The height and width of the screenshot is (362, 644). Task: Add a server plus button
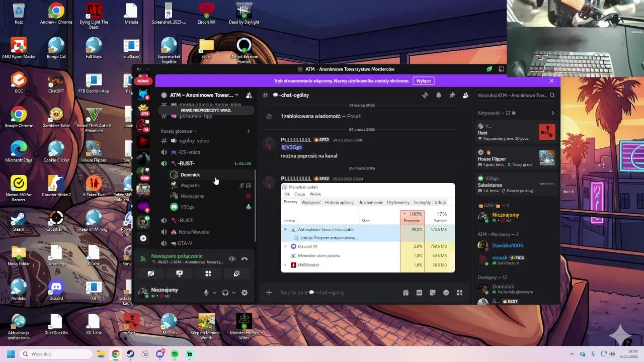pyautogui.click(x=143, y=238)
